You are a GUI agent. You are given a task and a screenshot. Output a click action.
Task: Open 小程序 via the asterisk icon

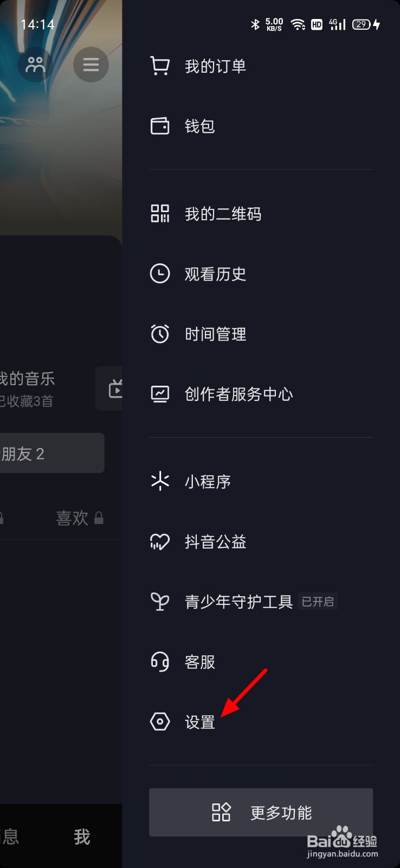point(159,481)
